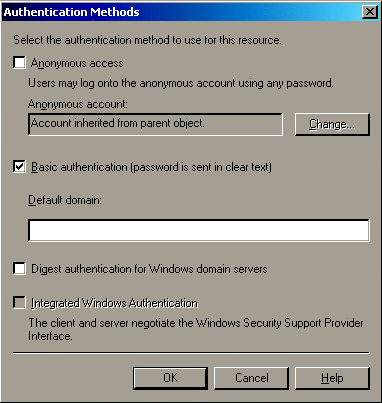Click the Account inherited from parent object field
The height and width of the screenshot is (403, 382).
[155, 124]
